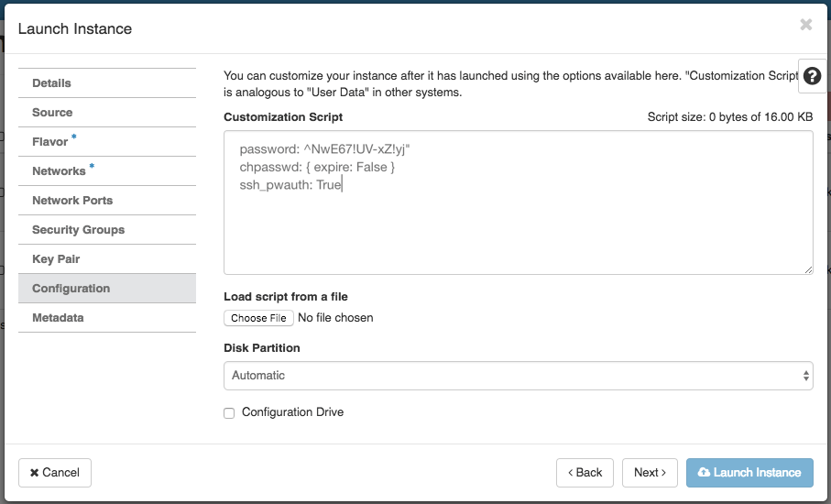The image size is (831, 504).
Task: Click the Launch Instance button
Action: click(749, 473)
